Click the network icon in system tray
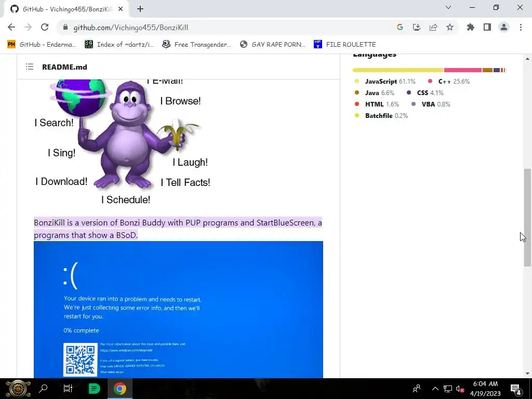Viewport: 532px width, 399px height. click(x=448, y=389)
